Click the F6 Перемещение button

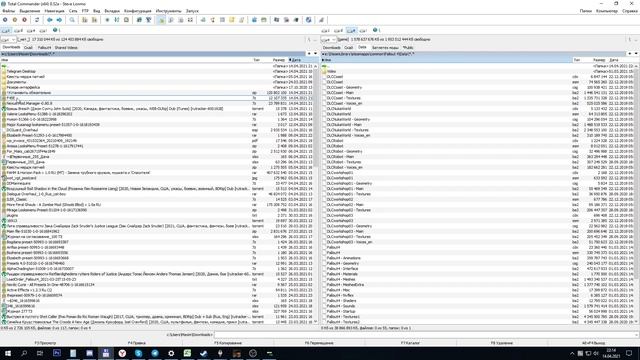[319, 343]
